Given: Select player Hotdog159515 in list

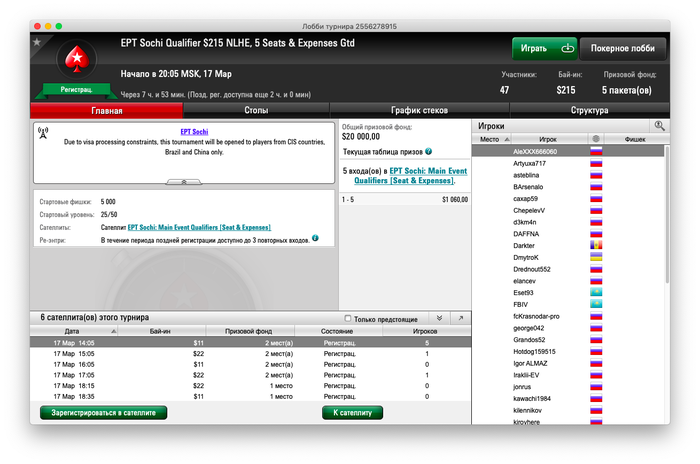Looking at the screenshot, I should [x=568, y=351].
